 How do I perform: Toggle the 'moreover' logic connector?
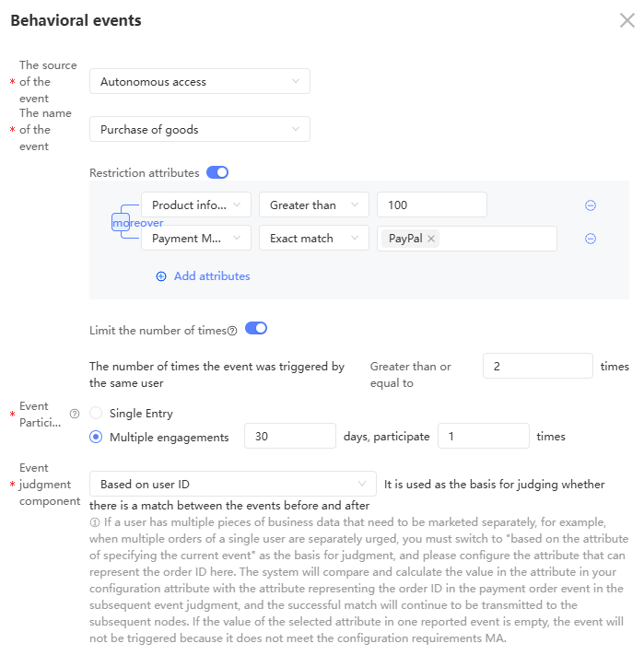pos(137,223)
